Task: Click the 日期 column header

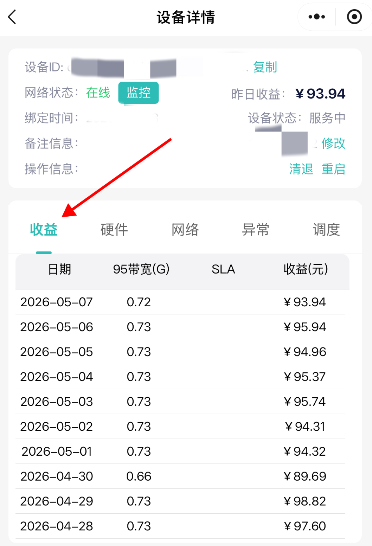Action: tap(59, 269)
